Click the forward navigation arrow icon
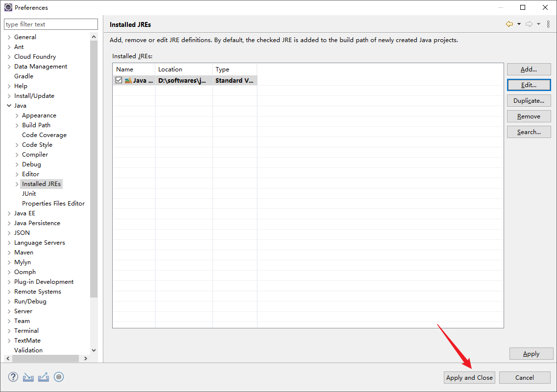This screenshot has height=392, width=557. (x=529, y=24)
